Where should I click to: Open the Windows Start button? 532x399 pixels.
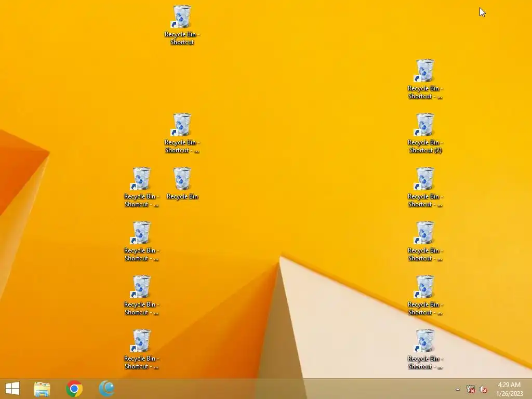(x=12, y=389)
